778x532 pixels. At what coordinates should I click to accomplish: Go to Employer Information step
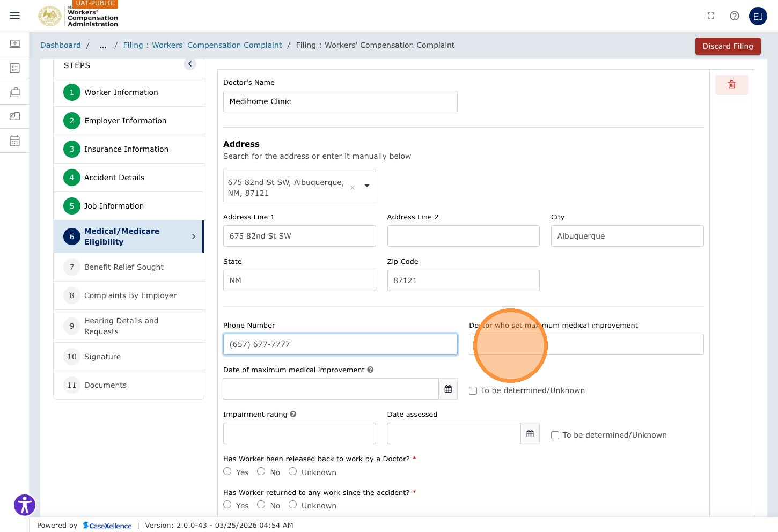tap(129, 121)
